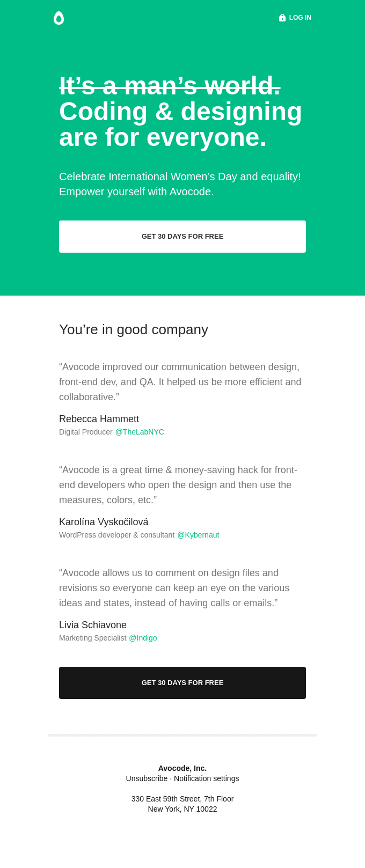Click the "You're in good company" heading

click(134, 329)
